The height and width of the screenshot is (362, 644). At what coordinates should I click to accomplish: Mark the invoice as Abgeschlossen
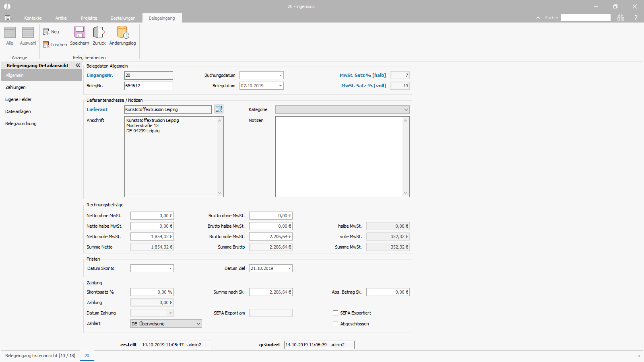335,323
